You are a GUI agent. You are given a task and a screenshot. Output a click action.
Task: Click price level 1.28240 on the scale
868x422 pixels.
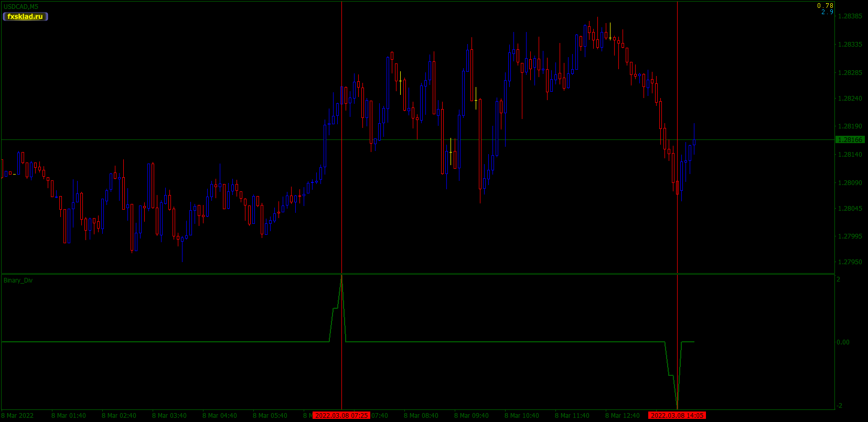[850, 99]
